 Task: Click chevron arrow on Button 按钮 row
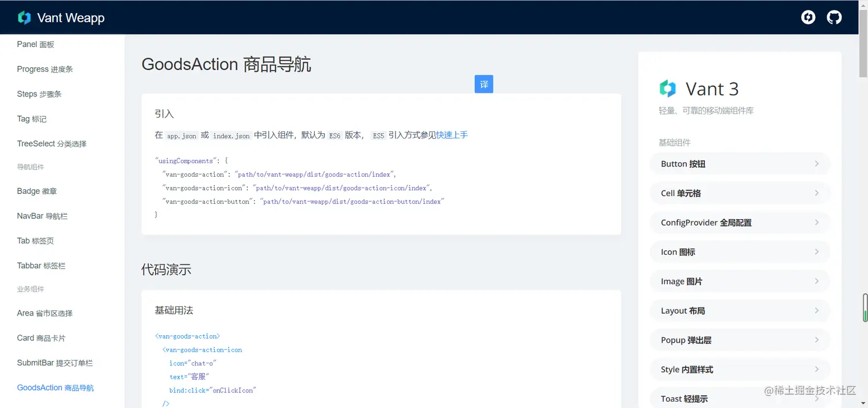click(816, 164)
